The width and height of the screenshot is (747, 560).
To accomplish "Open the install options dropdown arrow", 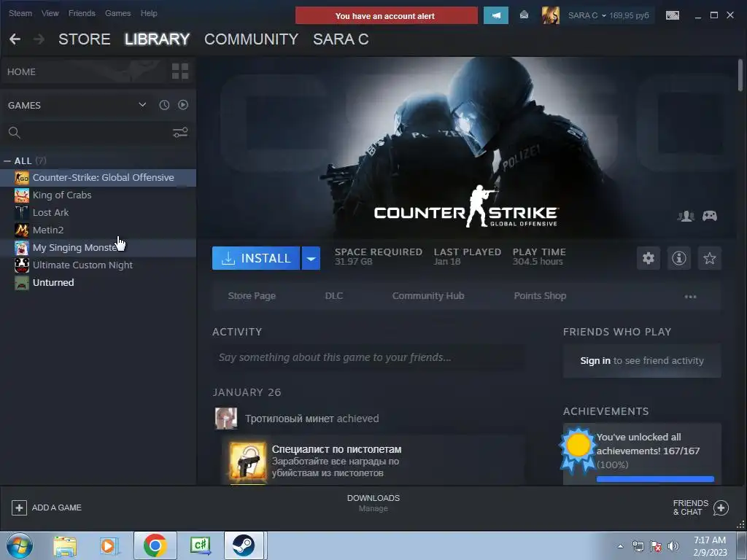I will coord(311,258).
